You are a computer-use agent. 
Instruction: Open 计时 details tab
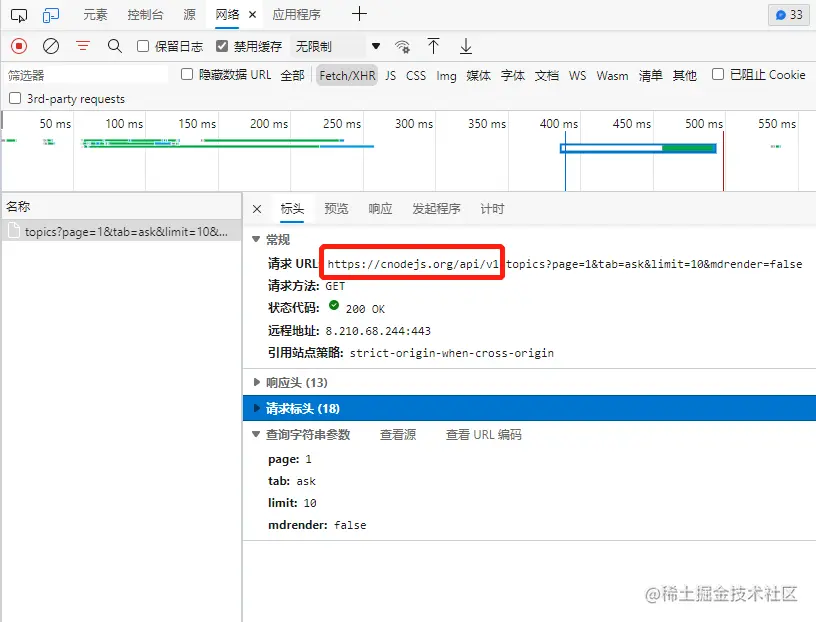tap(492, 209)
